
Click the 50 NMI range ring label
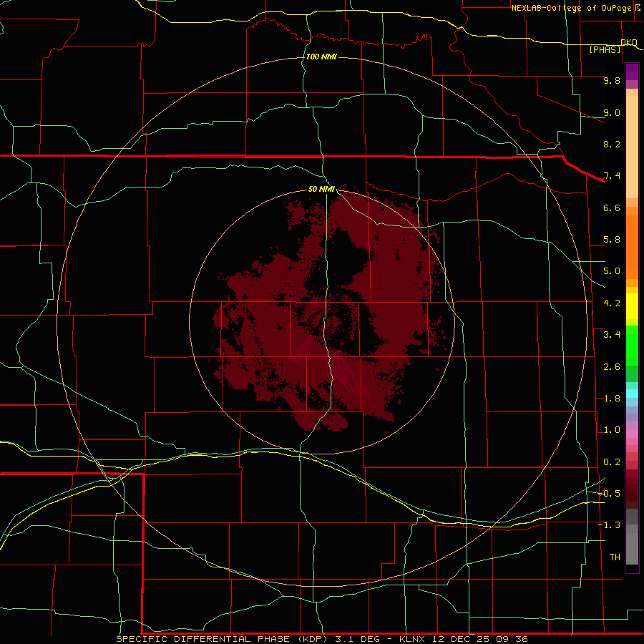[x=321, y=189]
